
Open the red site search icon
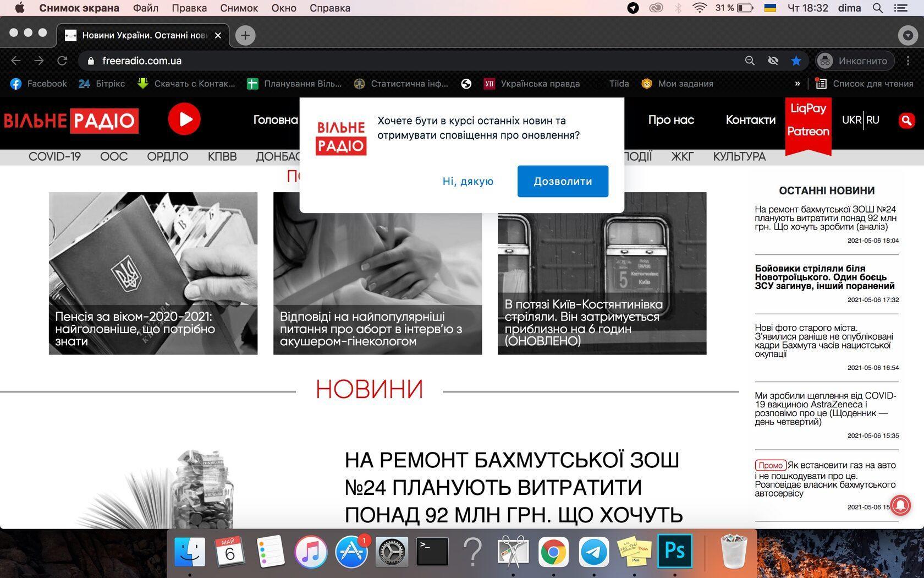click(906, 120)
